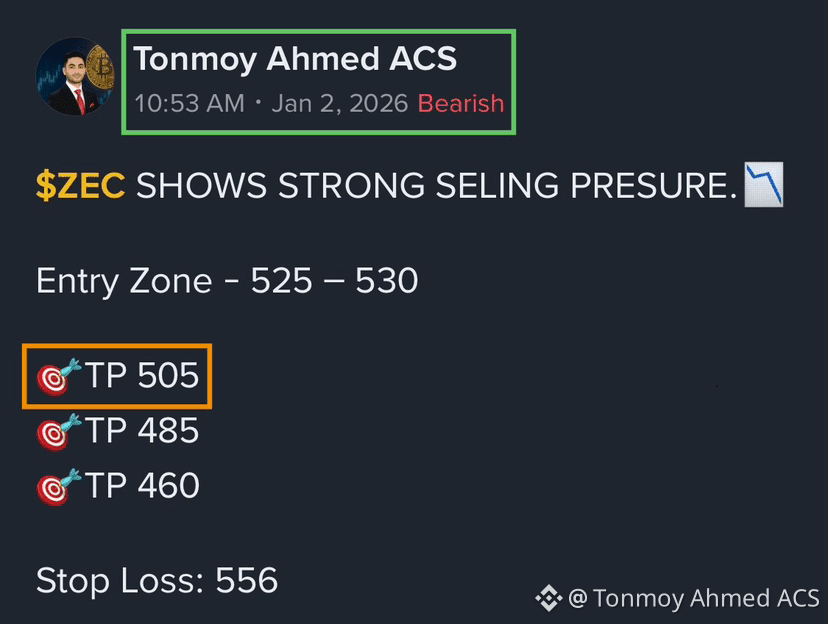Screen dimensions: 828x624
Task: Click the dart target icon beside TP 485
Action: pos(59,431)
